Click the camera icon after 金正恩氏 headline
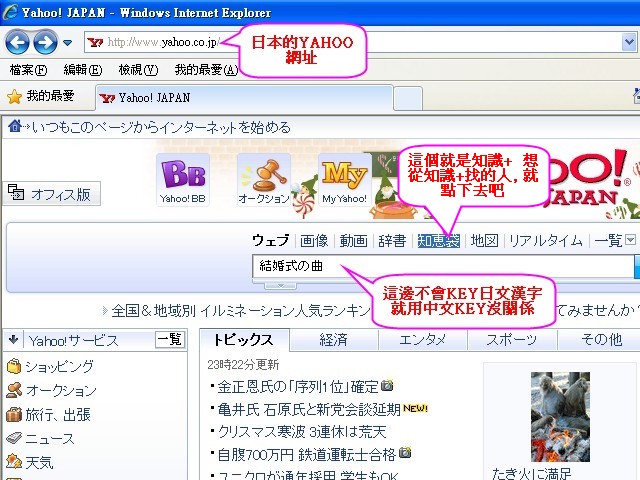The image size is (640, 480). point(387,385)
